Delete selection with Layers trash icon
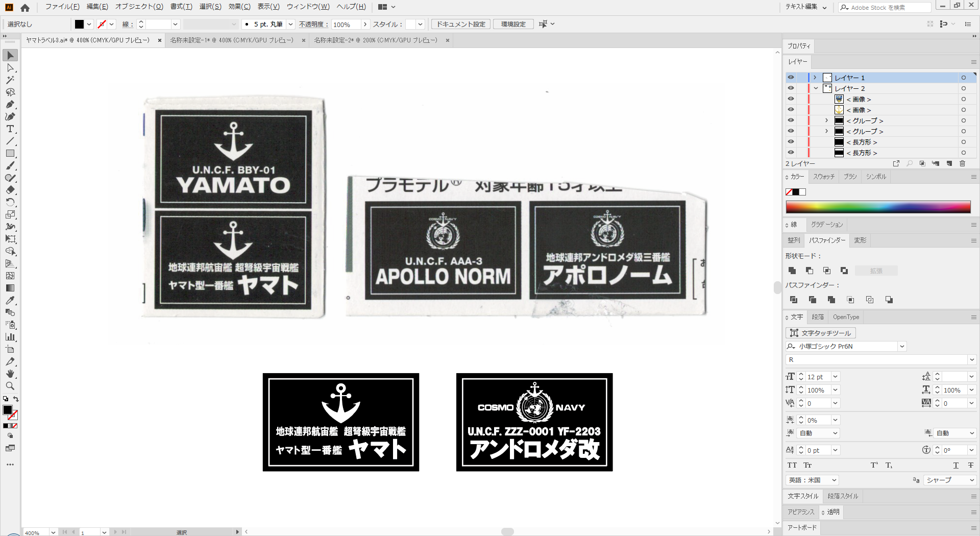This screenshot has height=536, width=980. (962, 163)
